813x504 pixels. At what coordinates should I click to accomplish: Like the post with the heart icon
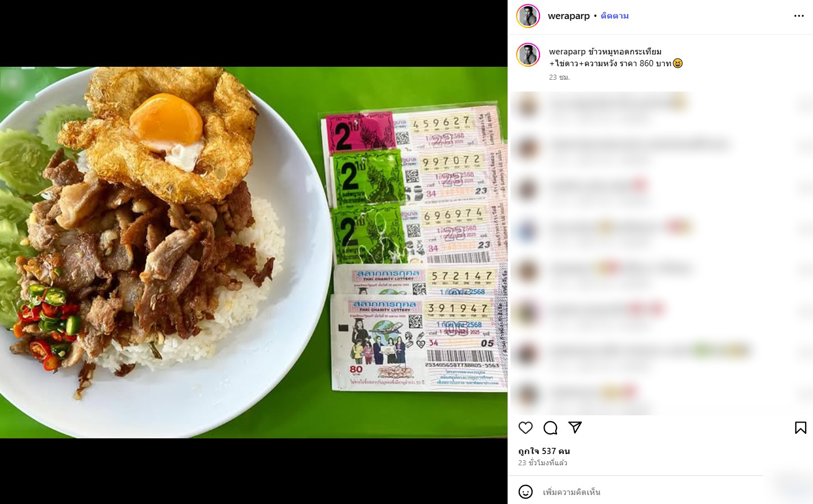[x=526, y=428]
